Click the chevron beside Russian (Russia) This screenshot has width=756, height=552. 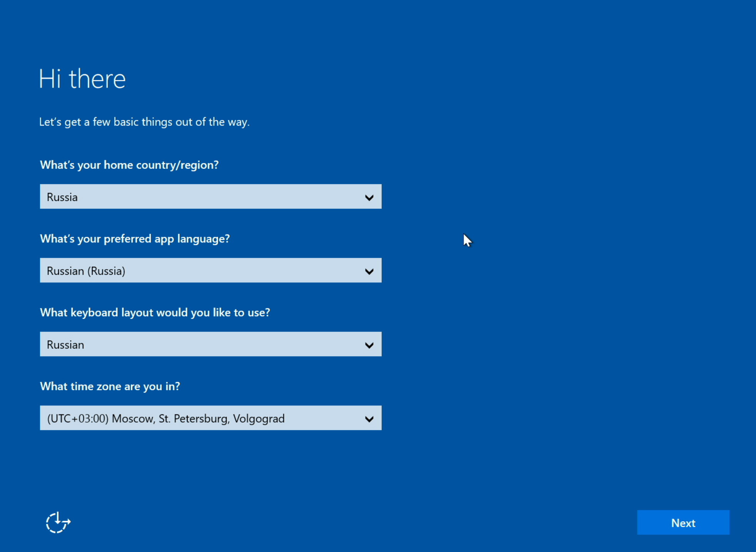(x=369, y=271)
